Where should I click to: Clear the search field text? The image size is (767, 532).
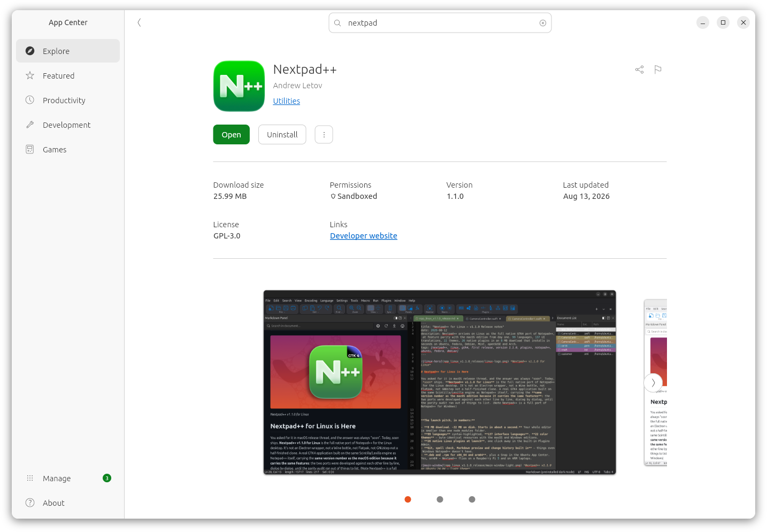[543, 23]
